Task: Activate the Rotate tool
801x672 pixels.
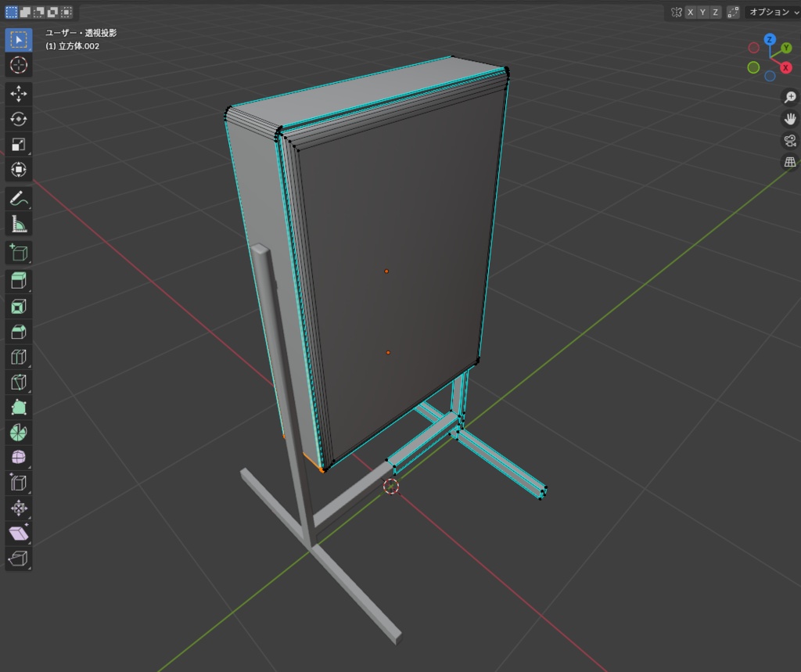Action: [19, 119]
